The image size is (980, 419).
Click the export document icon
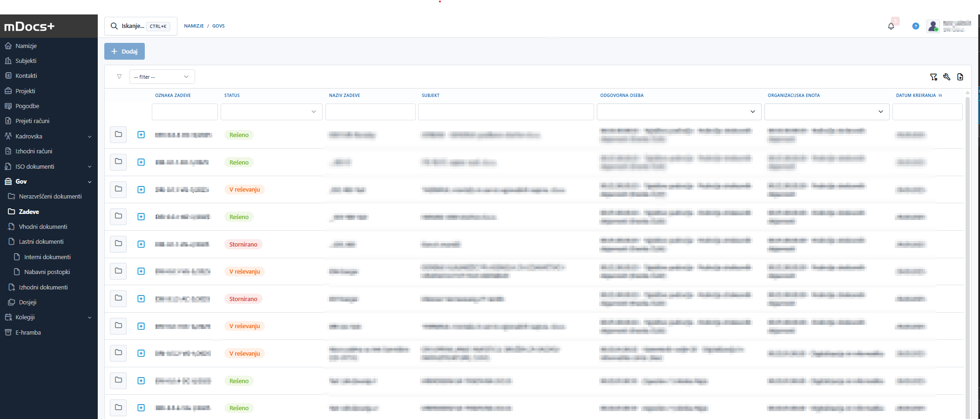960,77
